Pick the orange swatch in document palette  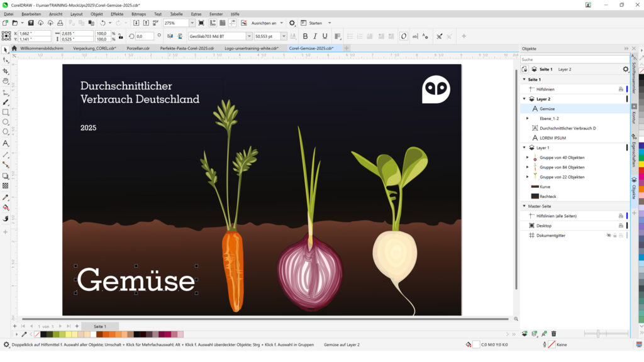[x=112, y=334]
